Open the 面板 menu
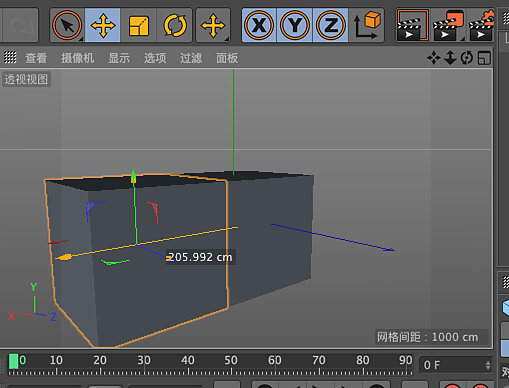Screen dimensions: 509x388 click(x=227, y=58)
